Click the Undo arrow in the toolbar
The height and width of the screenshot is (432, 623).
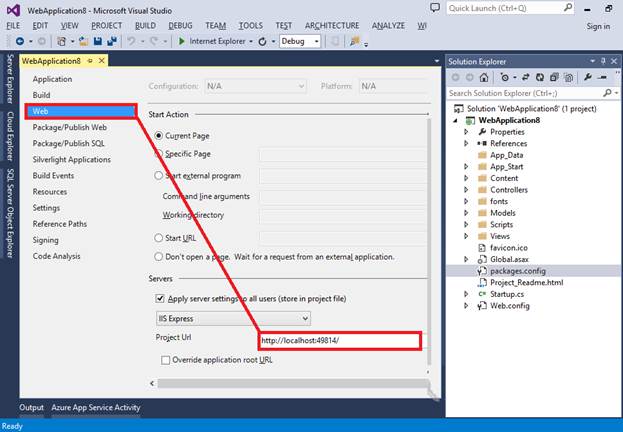131,41
